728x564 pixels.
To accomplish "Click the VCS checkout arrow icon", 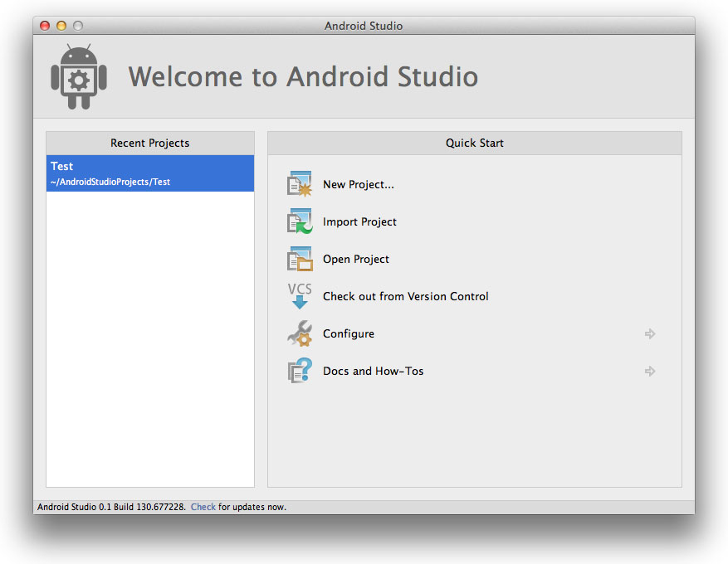I will 300,296.
